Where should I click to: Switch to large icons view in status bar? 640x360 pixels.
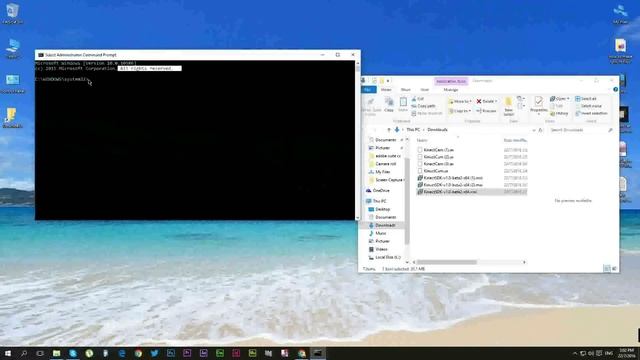[x=614, y=269]
